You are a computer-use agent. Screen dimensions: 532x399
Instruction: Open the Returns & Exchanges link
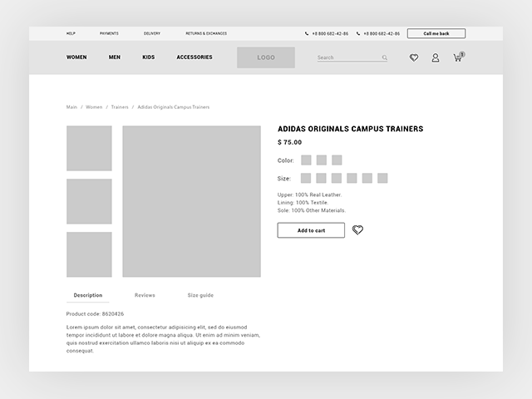click(206, 33)
